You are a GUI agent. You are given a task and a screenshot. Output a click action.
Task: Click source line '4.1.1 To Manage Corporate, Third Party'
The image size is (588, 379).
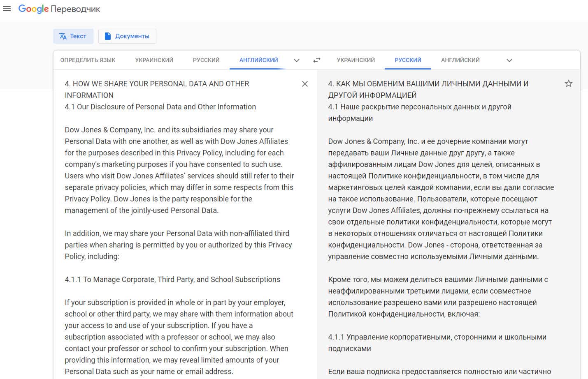pyautogui.click(x=172, y=280)
